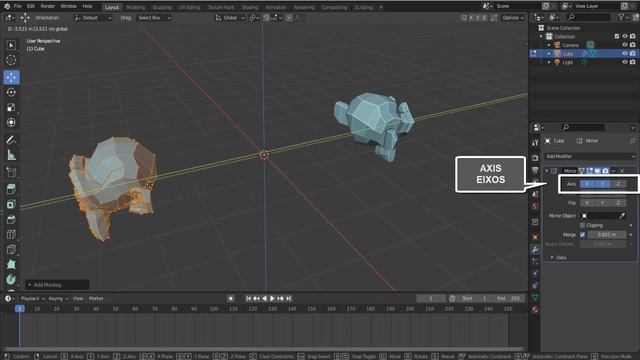Select the Select Box tool in the toolbar

coord(11,45)
